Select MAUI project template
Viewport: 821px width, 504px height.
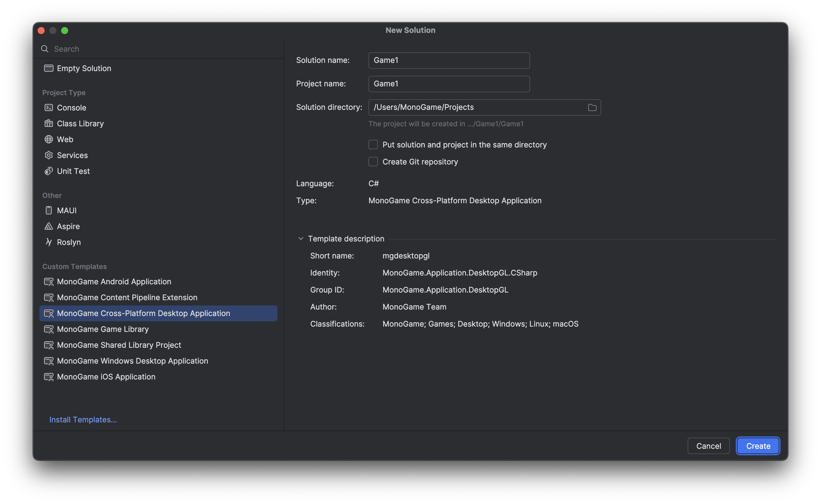(67, 210)
